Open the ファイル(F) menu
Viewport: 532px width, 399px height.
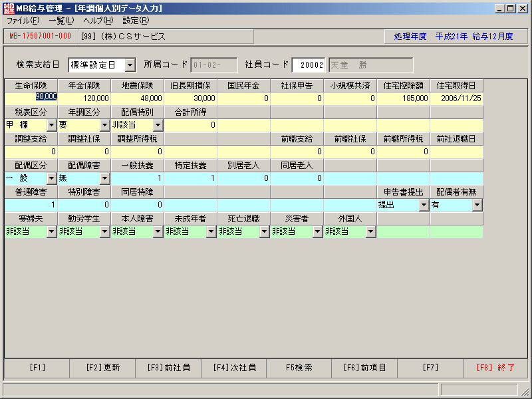pos(23,21)
